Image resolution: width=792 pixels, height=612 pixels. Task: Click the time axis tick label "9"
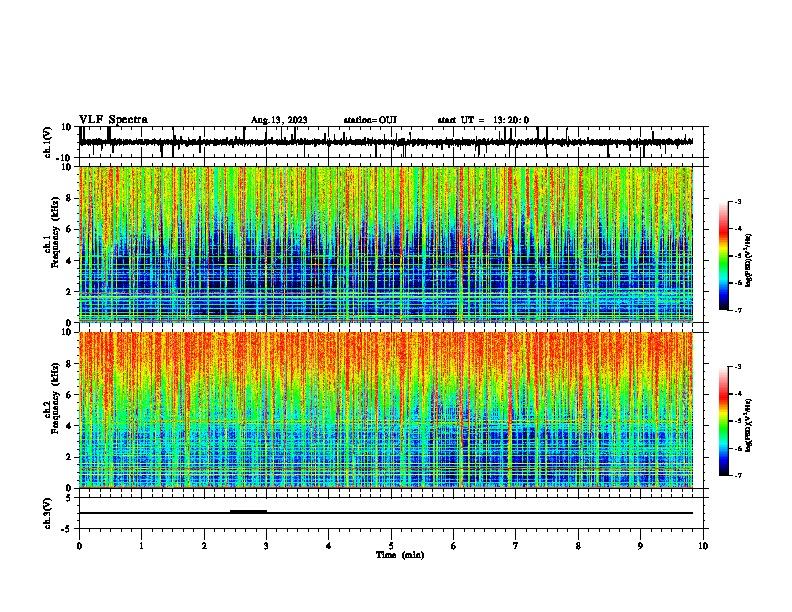(x=640, y=546)
